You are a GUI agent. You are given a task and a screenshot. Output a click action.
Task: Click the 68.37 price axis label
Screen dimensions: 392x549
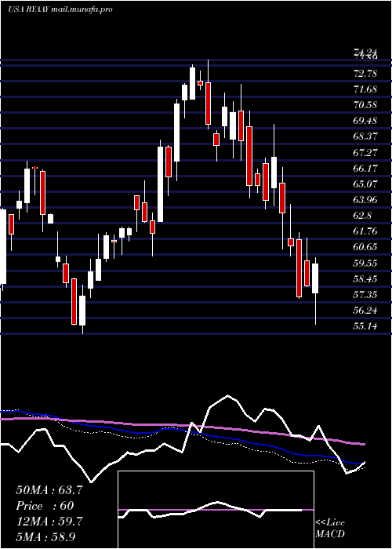[x=366, y=136]
